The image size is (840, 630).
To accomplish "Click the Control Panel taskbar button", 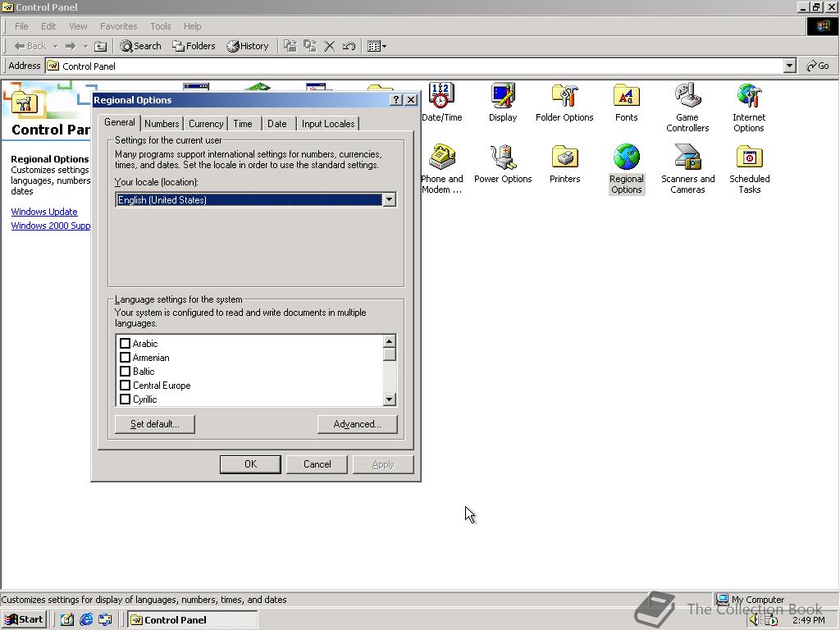I will (x=194, y=620).
